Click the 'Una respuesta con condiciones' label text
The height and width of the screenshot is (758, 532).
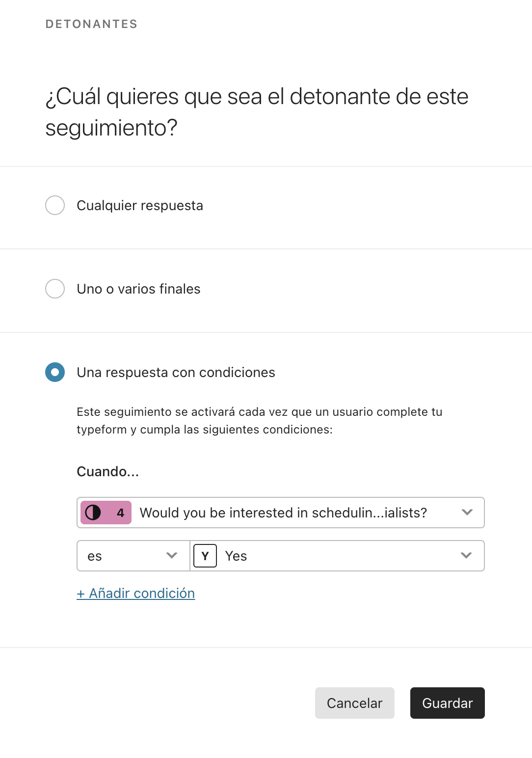click(x=176, y=372)
